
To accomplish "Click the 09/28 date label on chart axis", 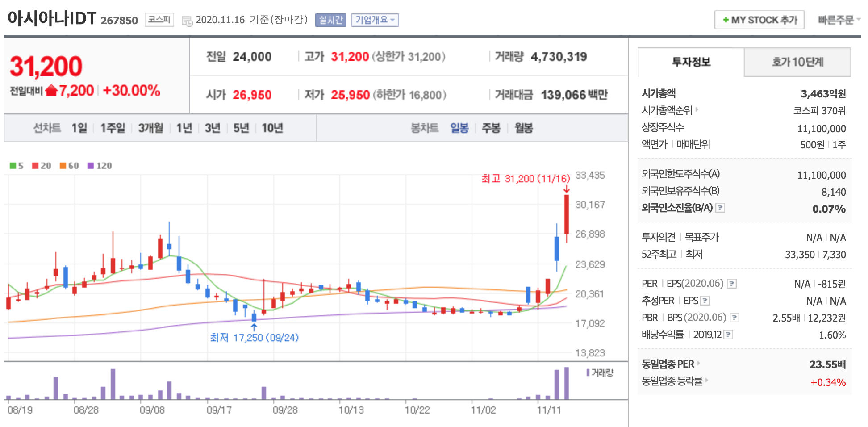I will (x=285, y=410).
